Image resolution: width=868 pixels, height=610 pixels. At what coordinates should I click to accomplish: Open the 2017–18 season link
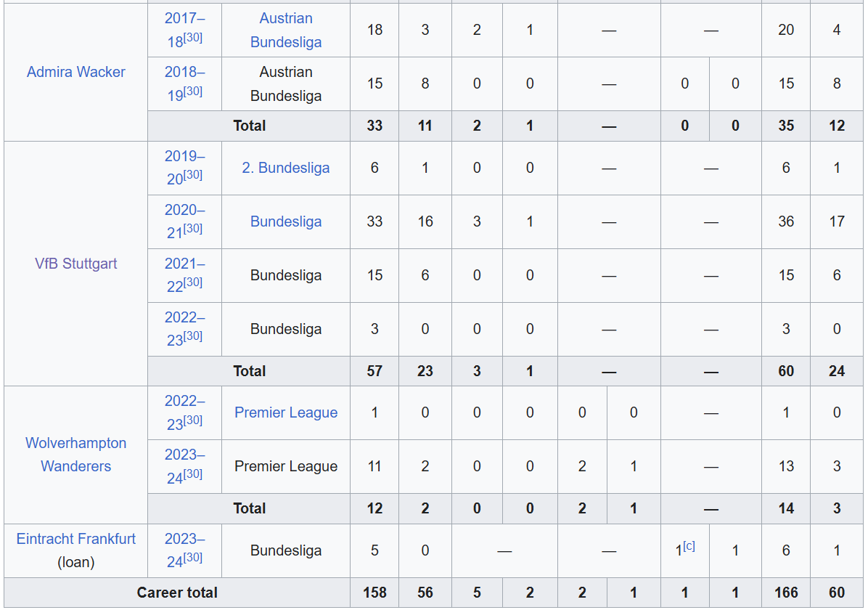tap(185, 30)
